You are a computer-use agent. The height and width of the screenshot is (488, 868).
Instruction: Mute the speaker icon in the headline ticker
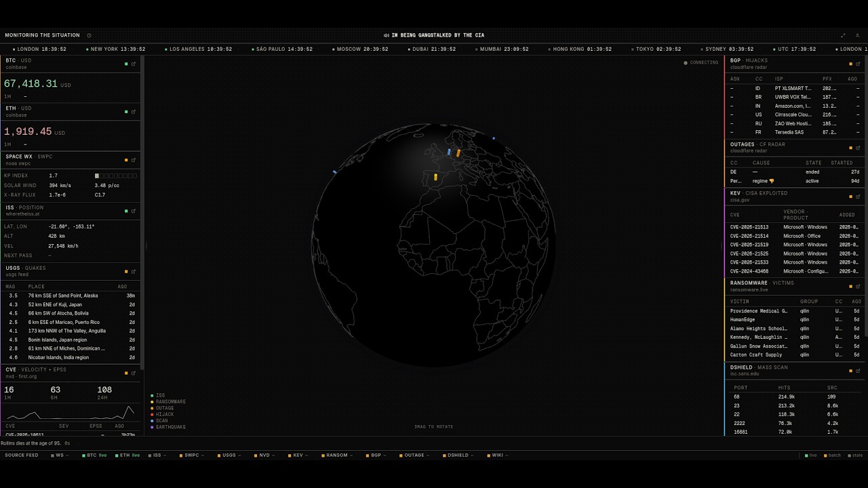(x=386, y=35)
